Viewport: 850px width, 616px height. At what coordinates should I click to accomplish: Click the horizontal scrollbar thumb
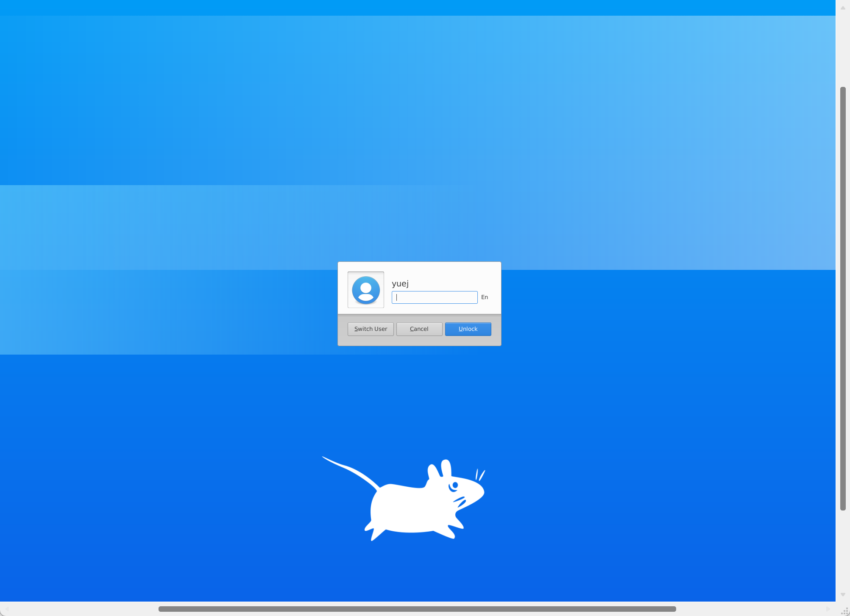(x=417, y=609)
